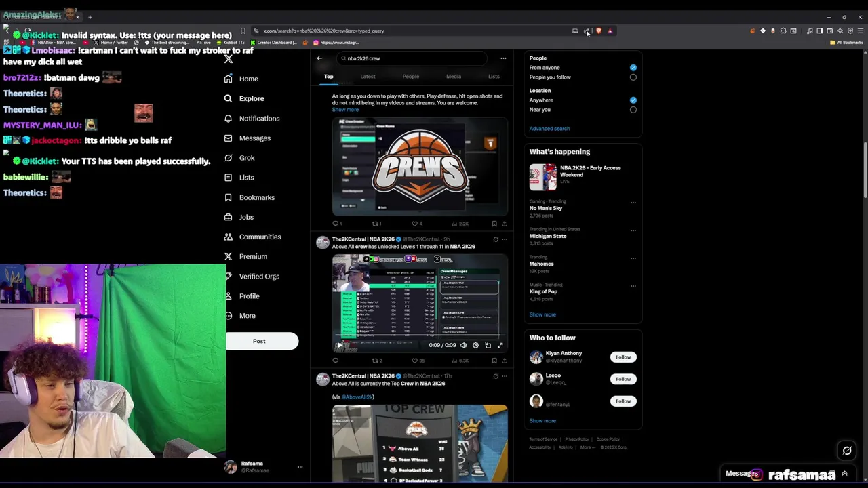This screenshot has width=868, height=488.
Task: Open more options for No Man's Sky trend
Action: coord(633,202)
